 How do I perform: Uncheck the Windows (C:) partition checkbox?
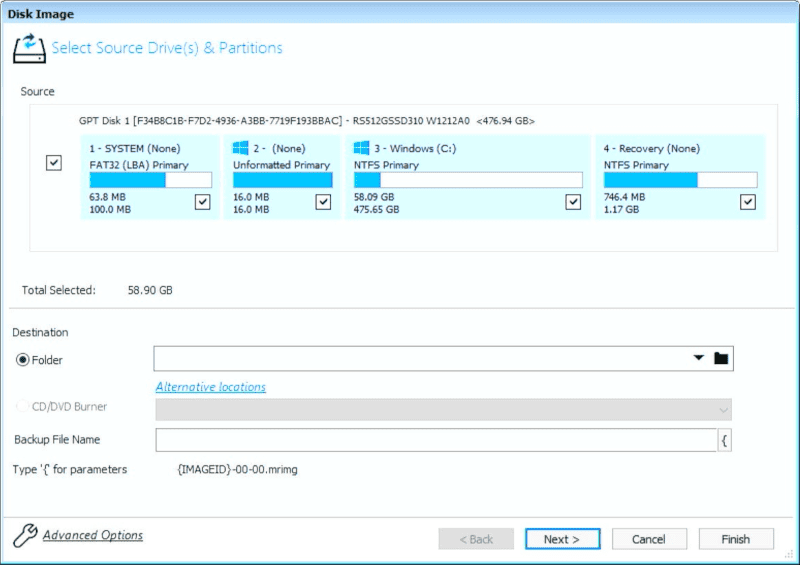(x=573, y=202)
